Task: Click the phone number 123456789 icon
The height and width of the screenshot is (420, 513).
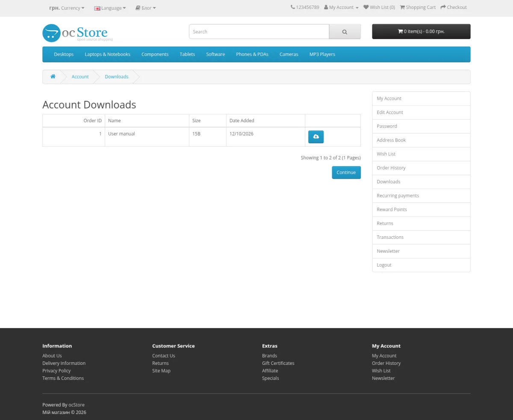Action: click(x=293, y=7)
